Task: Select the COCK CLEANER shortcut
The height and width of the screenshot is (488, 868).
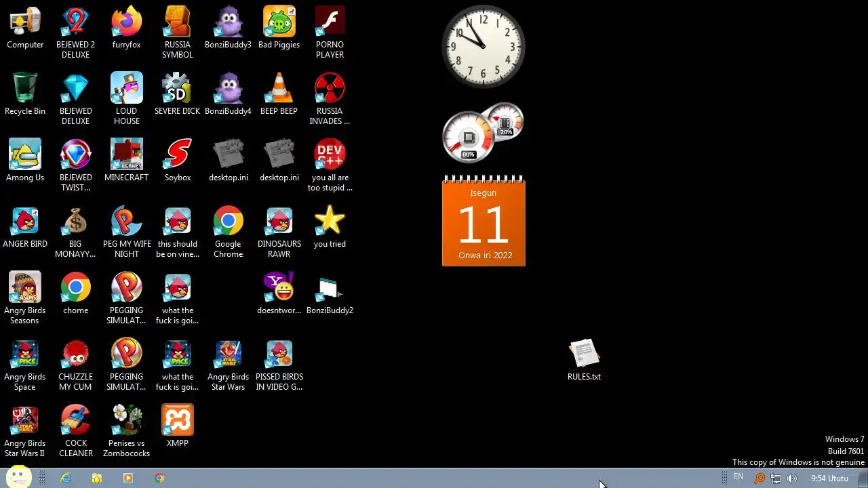Action: pos(76,431)
